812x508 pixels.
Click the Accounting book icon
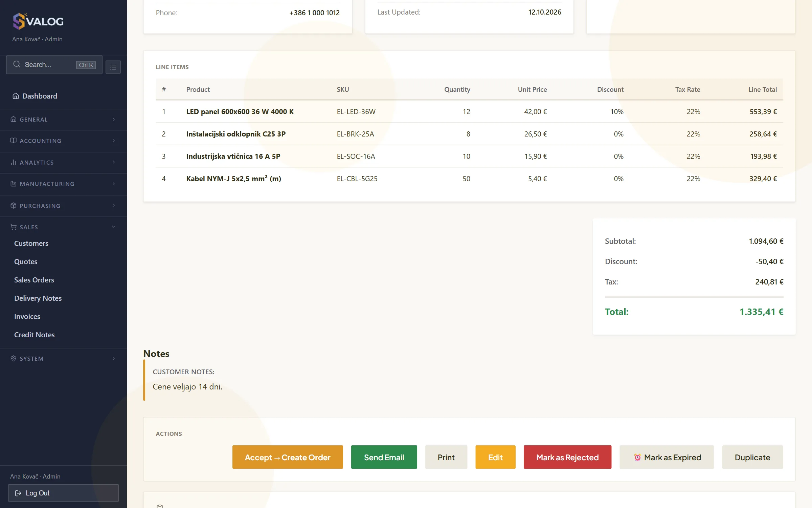click(x=14, y=141)
